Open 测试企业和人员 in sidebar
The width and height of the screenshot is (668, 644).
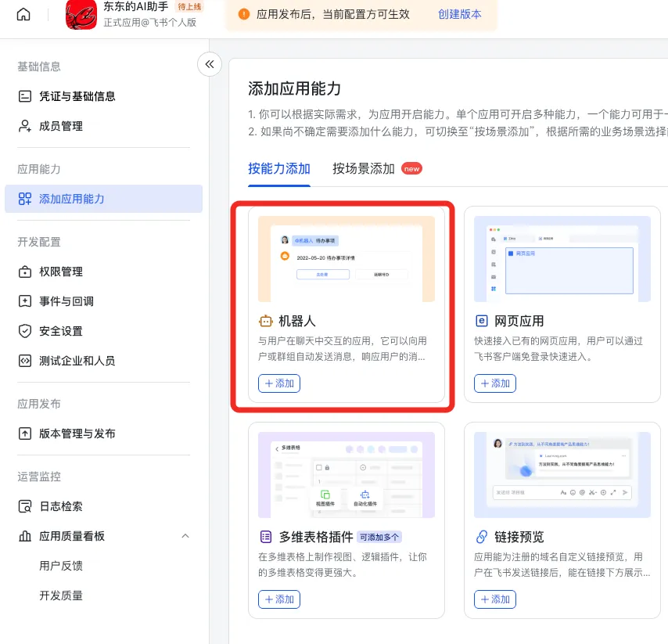pyautogui.click(x=103, y=361)
